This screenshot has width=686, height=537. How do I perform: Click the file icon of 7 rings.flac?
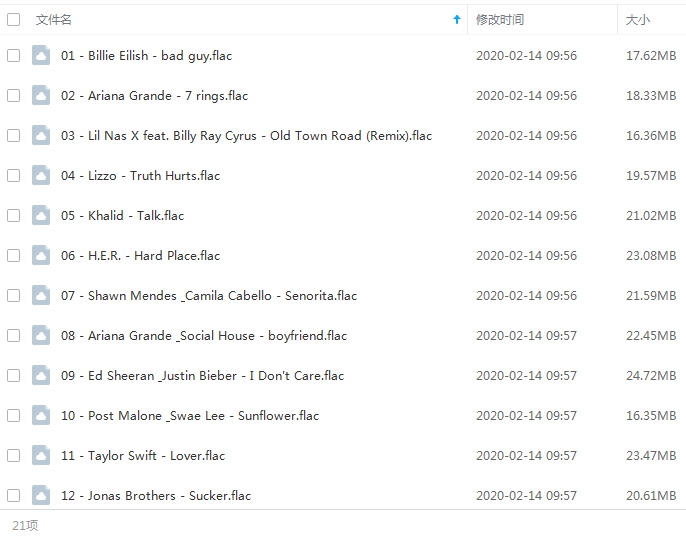41,95
